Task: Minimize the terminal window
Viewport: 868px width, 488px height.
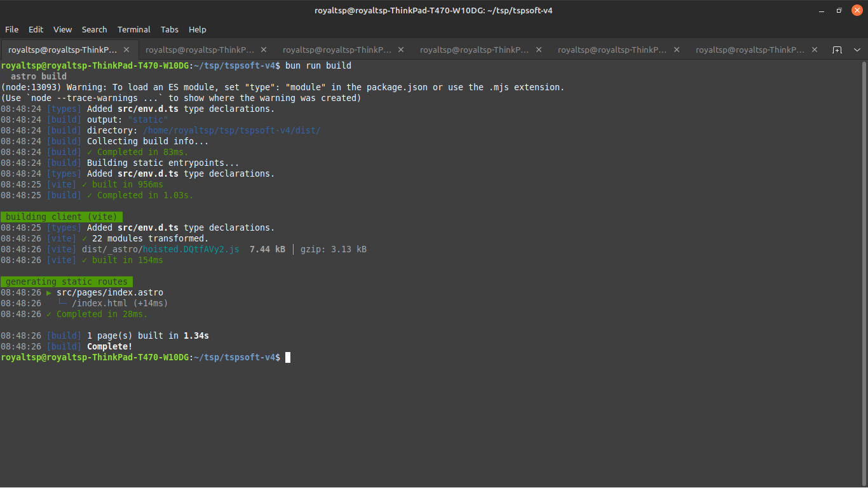Action: pos(821,10)
